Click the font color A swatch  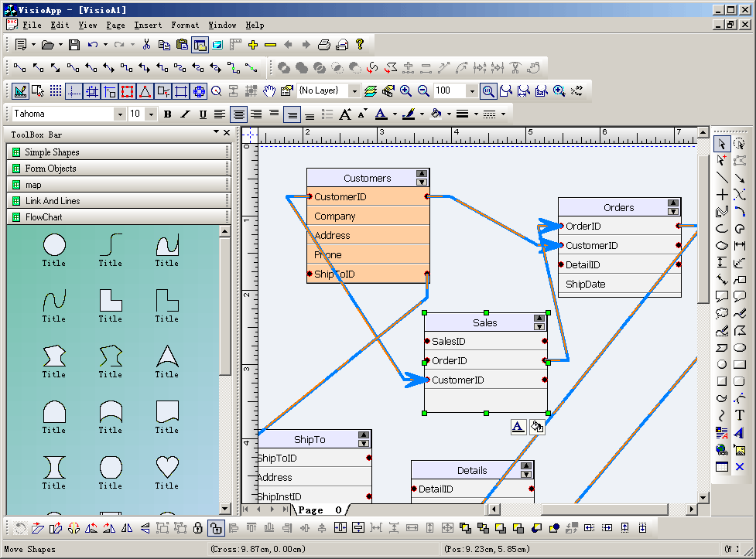(x=380, y=114)
